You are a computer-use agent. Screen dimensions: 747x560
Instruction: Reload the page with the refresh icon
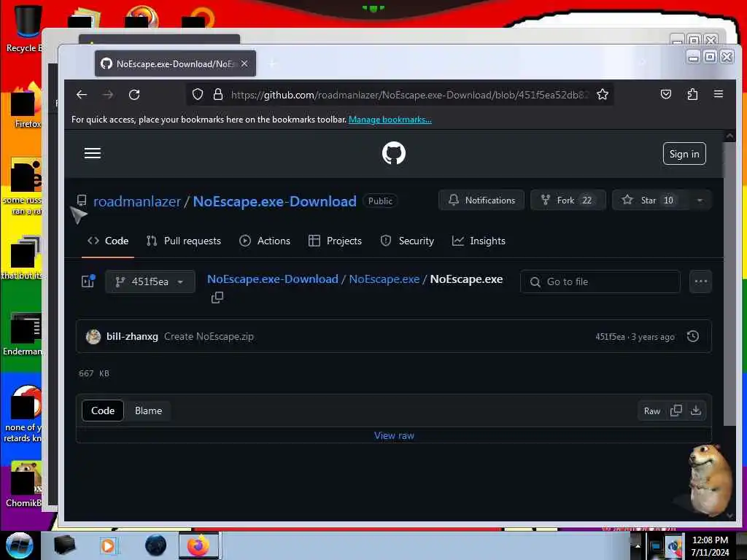point(134,95)
